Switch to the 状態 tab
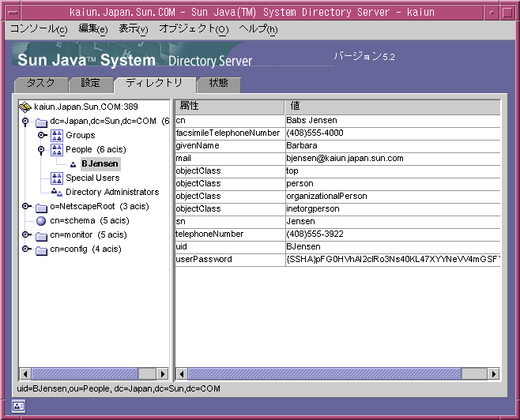 (219, 83)
